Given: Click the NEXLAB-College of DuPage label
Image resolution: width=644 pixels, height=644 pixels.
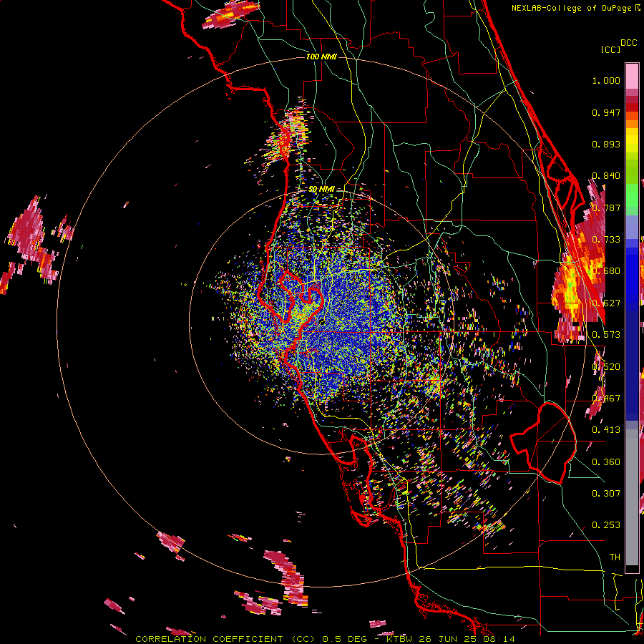Looking at the screenshot, I should click(572, 8).
